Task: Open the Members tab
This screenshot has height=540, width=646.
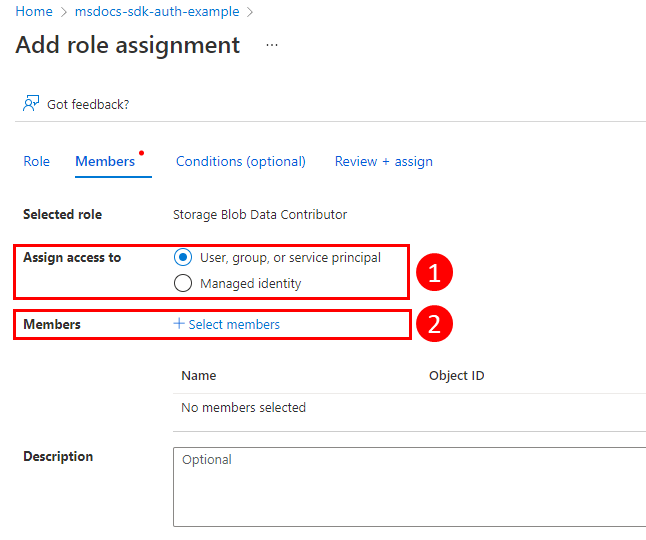Action: click(105, 161)
